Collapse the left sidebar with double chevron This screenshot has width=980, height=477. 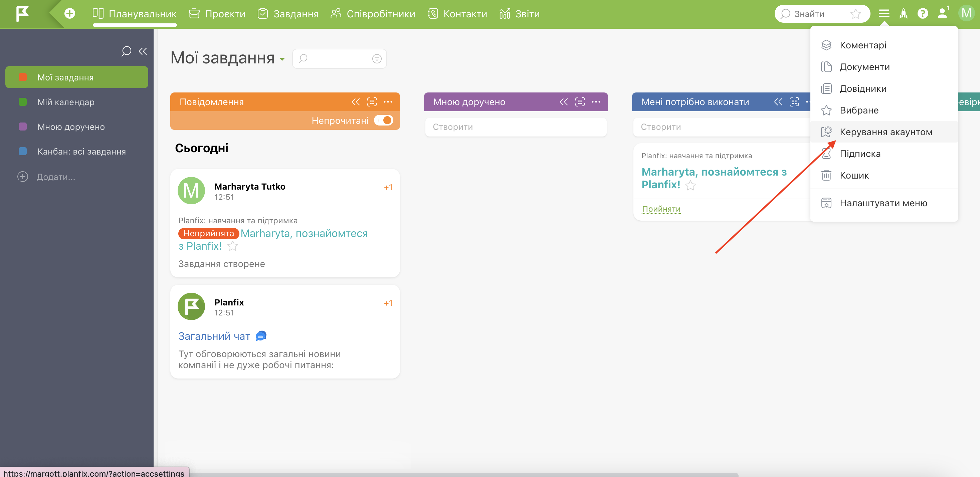pyautogui.click(x=143, y=51)
